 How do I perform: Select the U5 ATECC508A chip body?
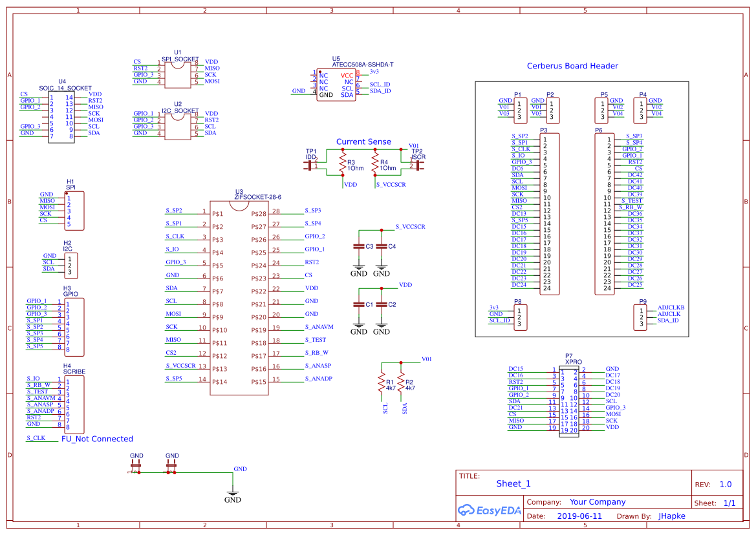pos(336,85)
